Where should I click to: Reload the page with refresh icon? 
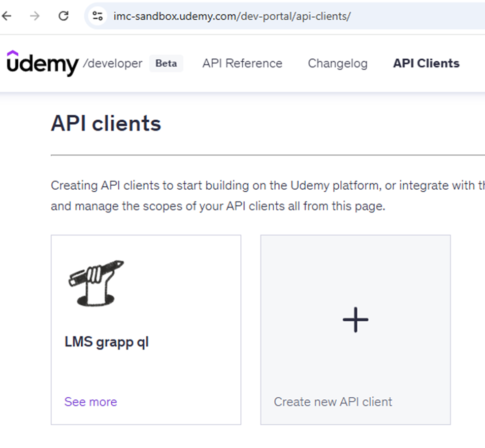click(63, 16)
